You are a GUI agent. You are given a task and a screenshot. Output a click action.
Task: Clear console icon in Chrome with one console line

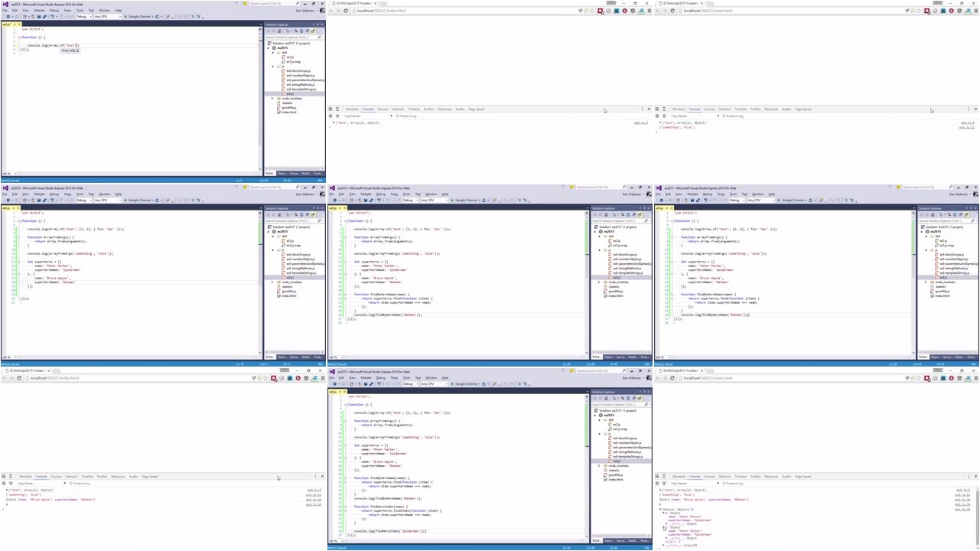click(330, 116)
